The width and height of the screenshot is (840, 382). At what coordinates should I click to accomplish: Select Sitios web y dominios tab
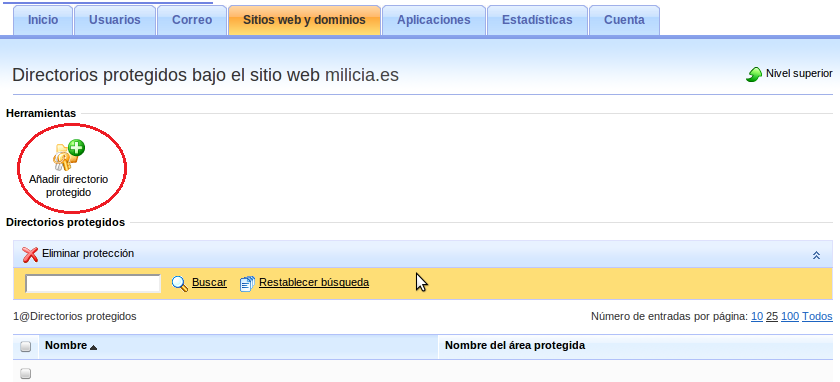pos(304,20)
